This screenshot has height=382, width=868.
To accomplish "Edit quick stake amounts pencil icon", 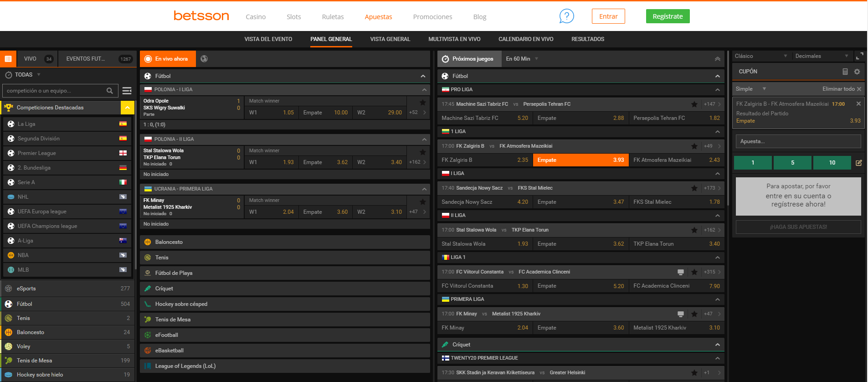I will click(x=858, y=163).
